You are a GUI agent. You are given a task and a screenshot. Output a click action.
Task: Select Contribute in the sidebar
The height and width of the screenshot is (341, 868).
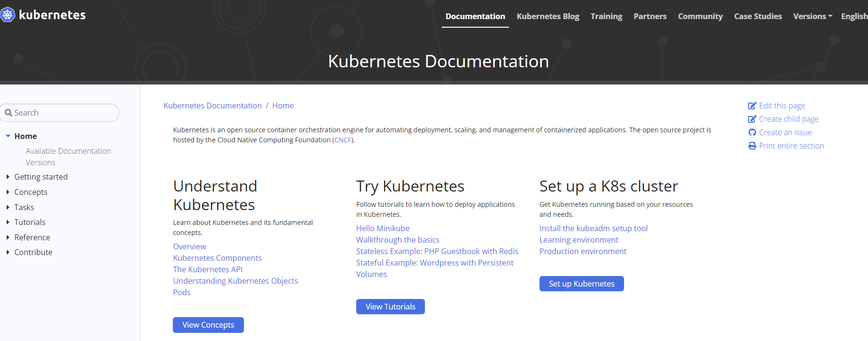tap(33, 252)
